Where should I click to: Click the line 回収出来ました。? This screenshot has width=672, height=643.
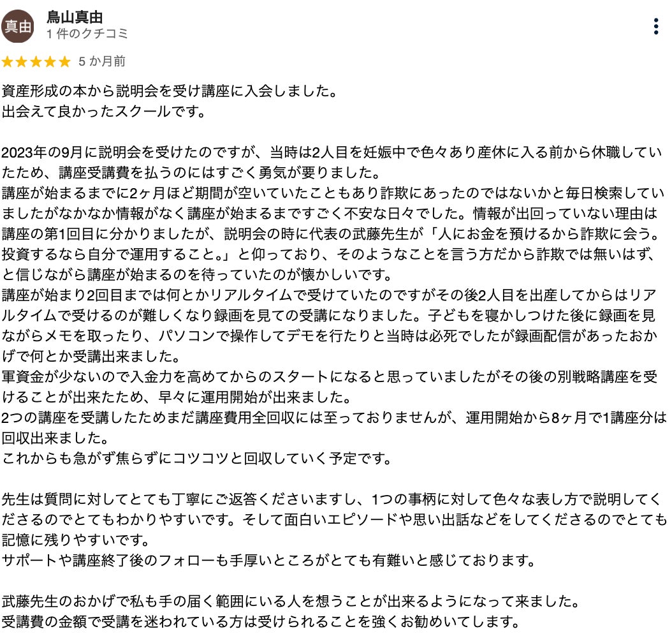(55, 438)
